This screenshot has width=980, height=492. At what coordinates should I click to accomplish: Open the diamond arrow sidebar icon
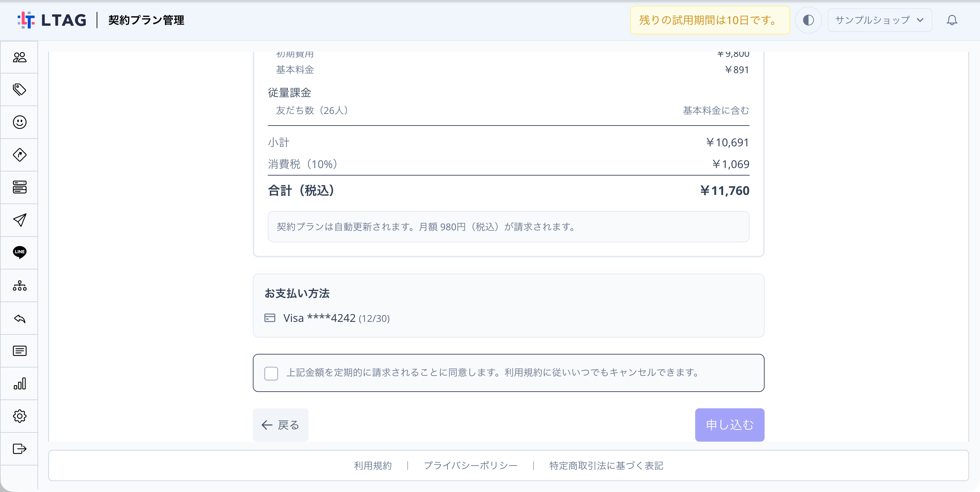[x=19, y=155]
